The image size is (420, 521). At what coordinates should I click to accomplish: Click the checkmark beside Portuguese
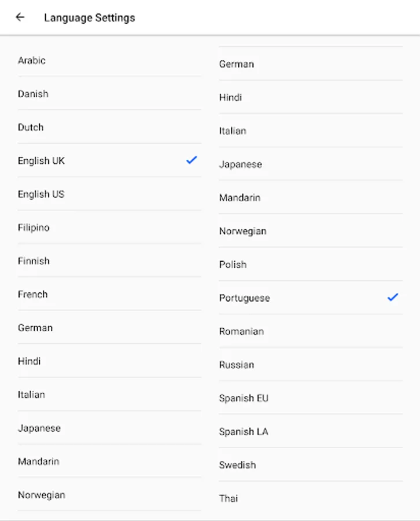point(393,298)
